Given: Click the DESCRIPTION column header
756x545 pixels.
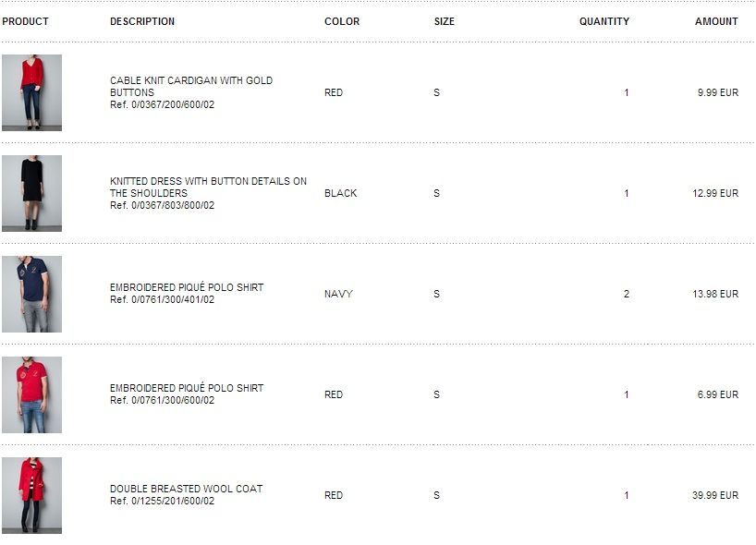Looking at the screenshot, I should coord(142,21).
